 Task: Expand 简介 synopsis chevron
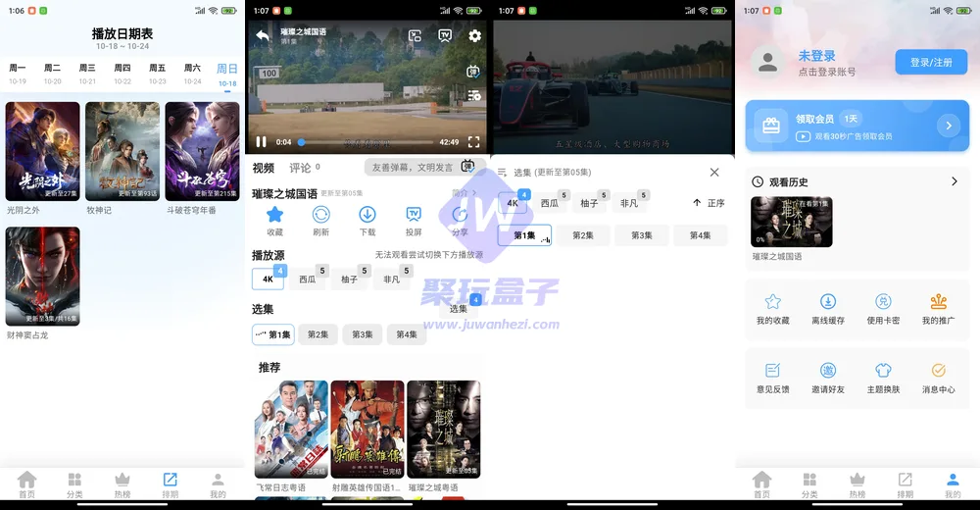point(465,193)
